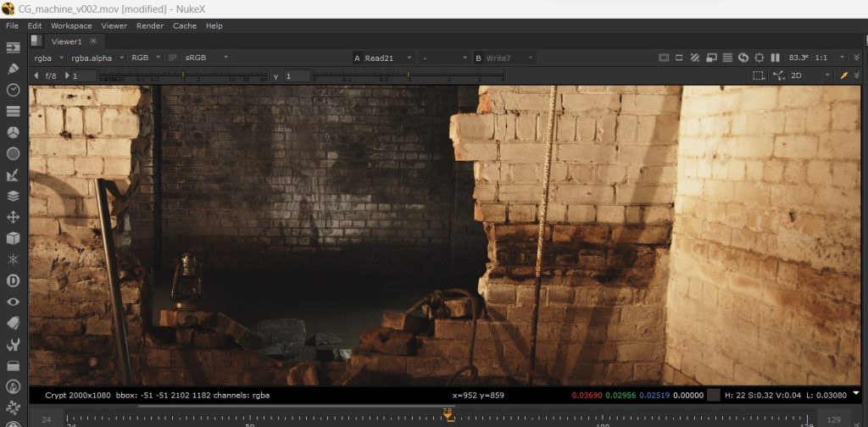Open the rgba.alpha channel dropdown

pyautogui.click(x=97, y=58)
